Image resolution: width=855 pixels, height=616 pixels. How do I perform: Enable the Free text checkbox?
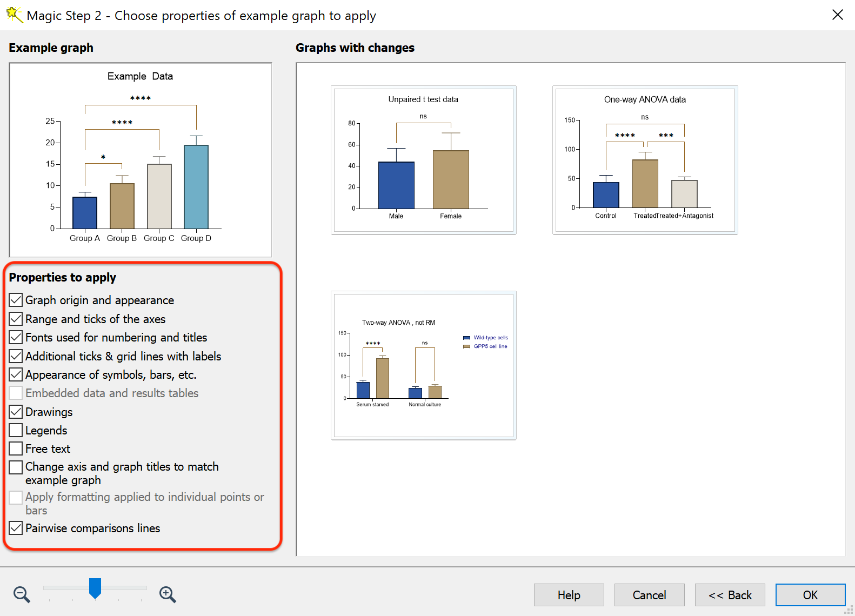16,449
